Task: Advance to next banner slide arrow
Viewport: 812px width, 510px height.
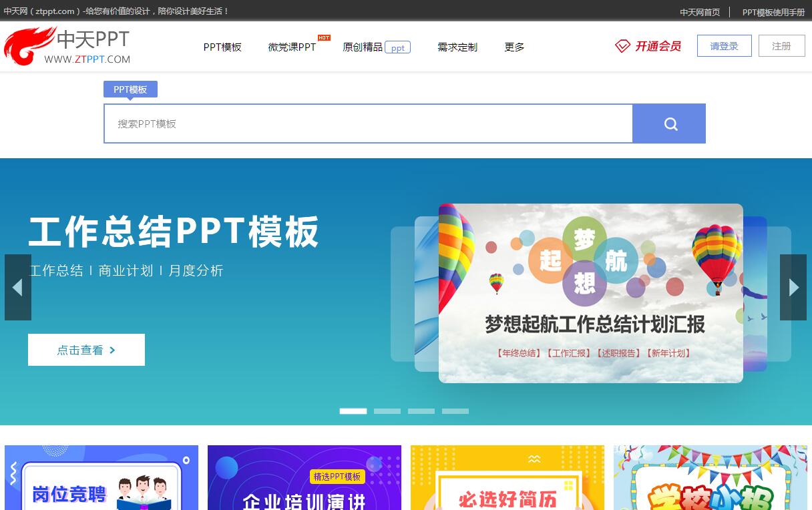Action: tap(793, 287)
